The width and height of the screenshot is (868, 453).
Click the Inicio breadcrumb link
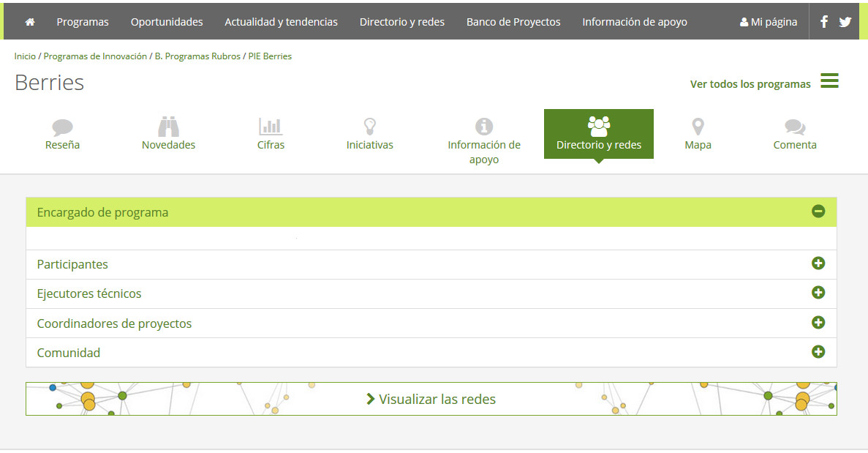pos(25,56)
